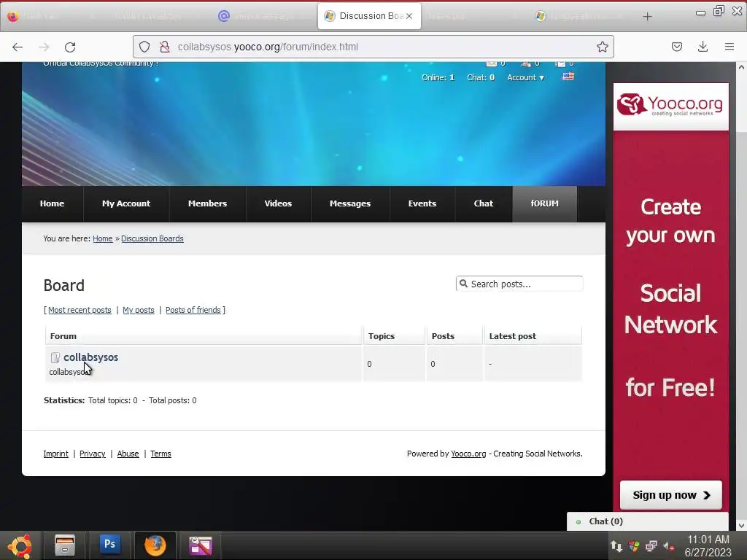Switch to the first Firefox-icon tab
This screenshot has height=560, width=747.
click(13, 16)
